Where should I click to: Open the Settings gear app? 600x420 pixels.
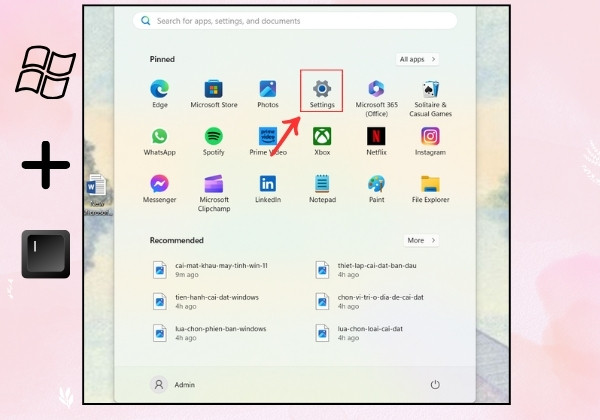(322, 94)
